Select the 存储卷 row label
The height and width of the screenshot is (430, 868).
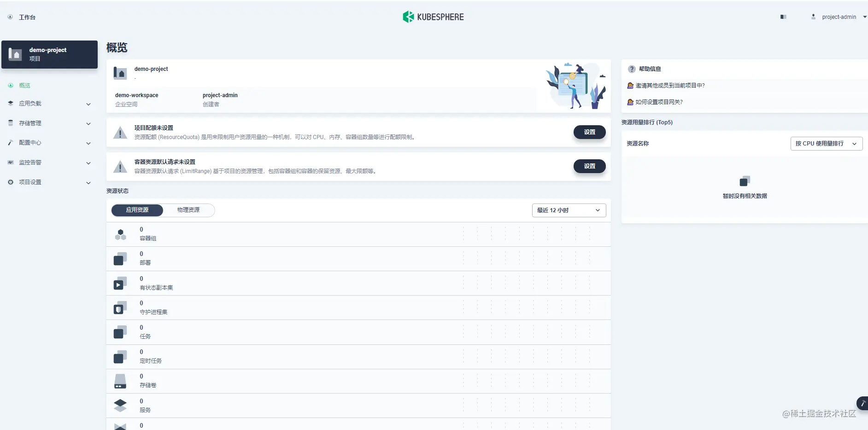[x=148, y=385]
